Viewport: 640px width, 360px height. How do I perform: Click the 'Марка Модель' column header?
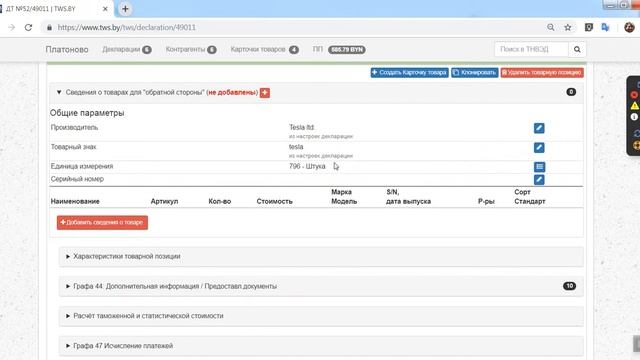tap(344, 196)
